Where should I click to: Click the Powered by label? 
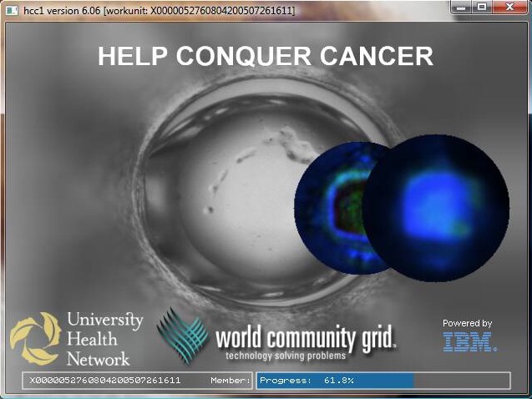pos(467,323)
